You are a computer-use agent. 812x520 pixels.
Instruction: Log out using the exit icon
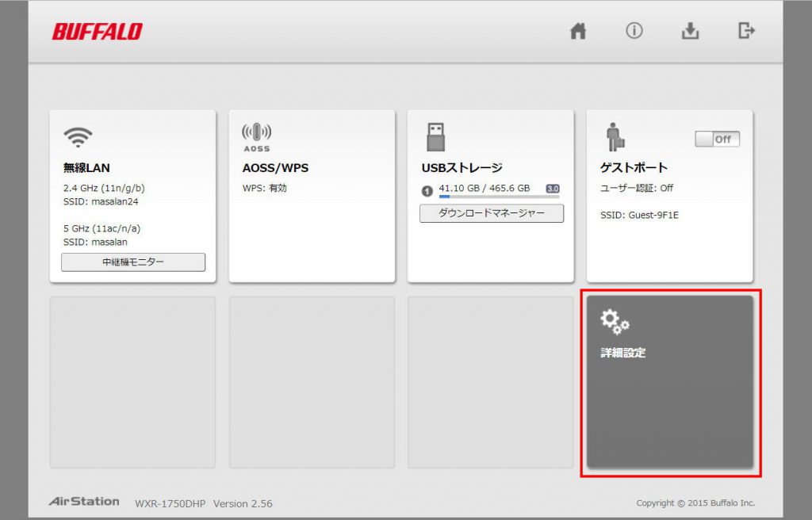coord(746,31)
